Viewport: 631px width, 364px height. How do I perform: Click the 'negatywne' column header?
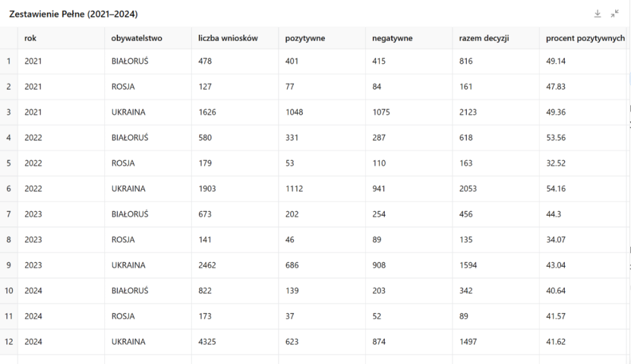[x=392, y=38]
